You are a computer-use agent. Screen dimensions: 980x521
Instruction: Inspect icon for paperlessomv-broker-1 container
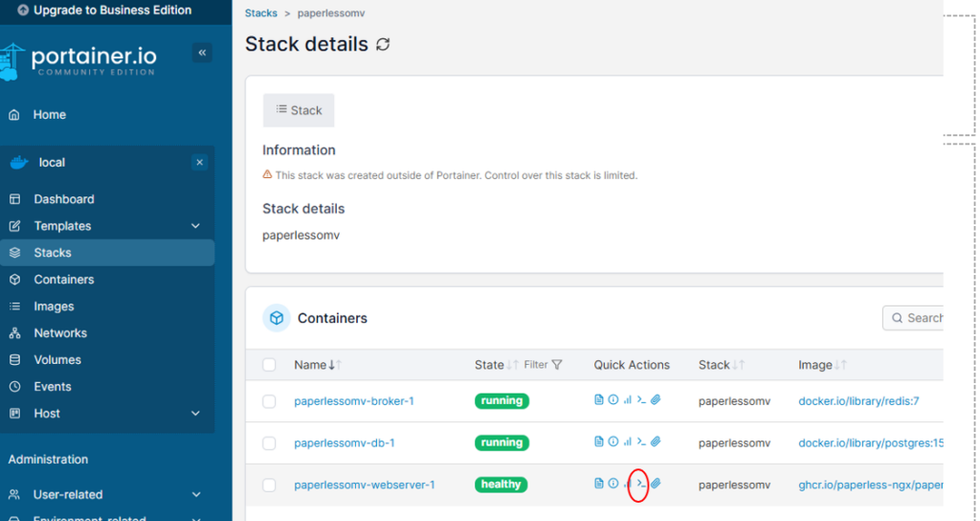click(613, 399)
